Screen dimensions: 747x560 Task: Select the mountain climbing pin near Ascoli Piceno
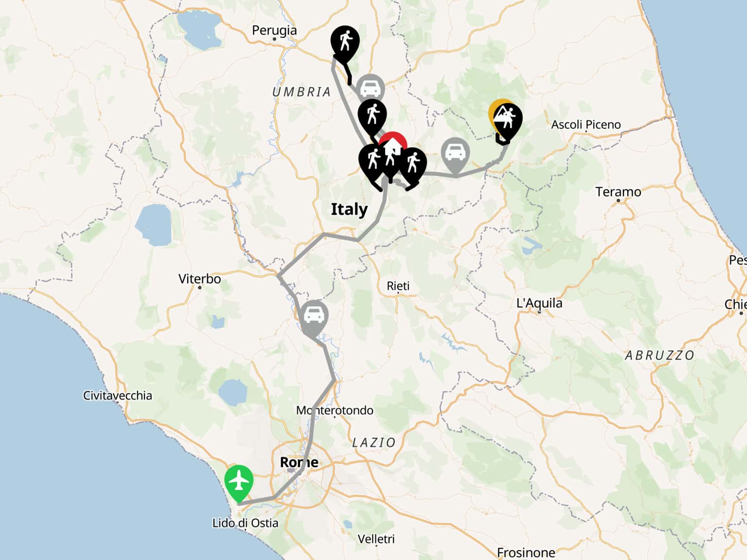pyautogui.click(x=508, y=122)
